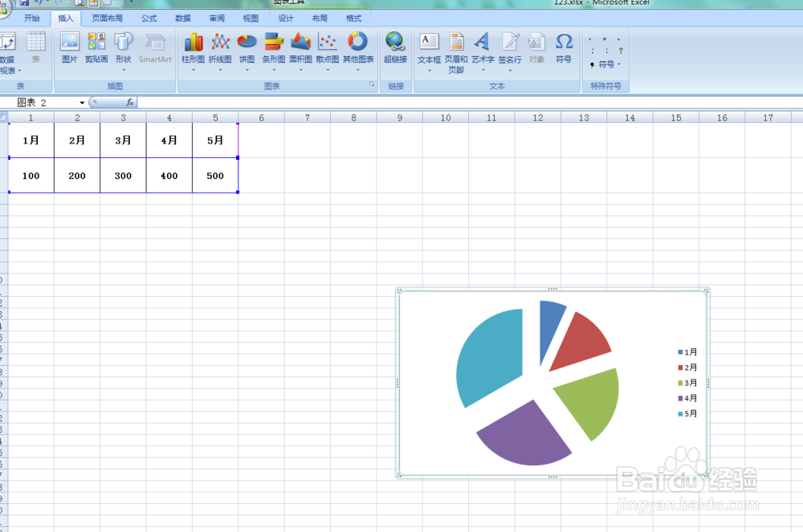The width and height of the screenshot is (803, 532).
Task: Switch to the 数据 Data tab
Action: pos(183,18)
